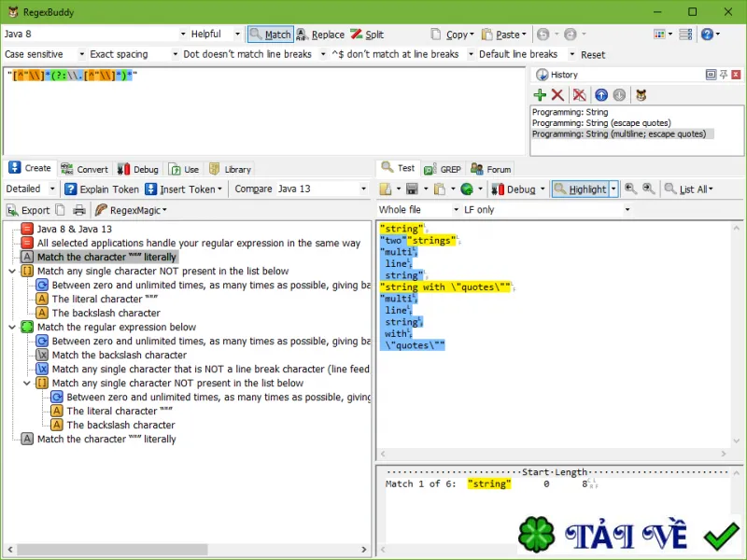
Task: Open the LF only line break dropdown
Action: 627,209
